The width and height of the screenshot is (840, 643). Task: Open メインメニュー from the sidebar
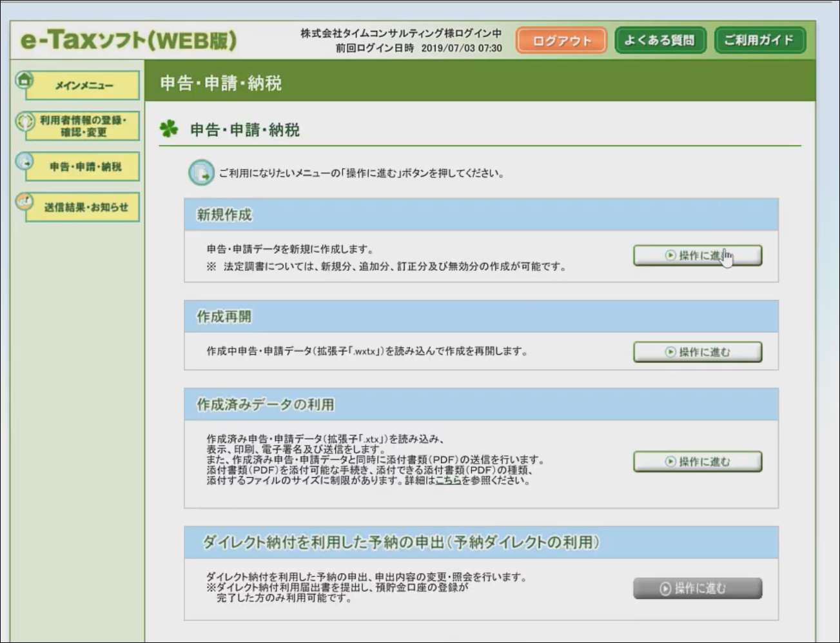coord(83,86)
